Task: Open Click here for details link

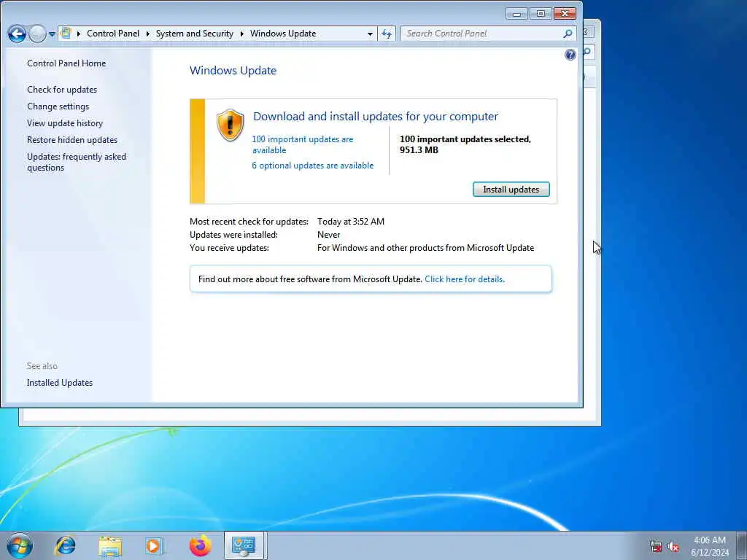Action: (465, 279)
